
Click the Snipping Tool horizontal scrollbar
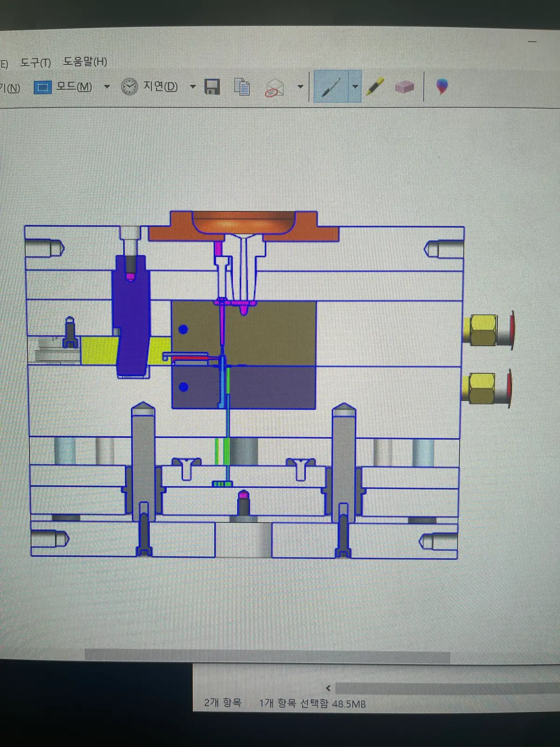[267, 656]
